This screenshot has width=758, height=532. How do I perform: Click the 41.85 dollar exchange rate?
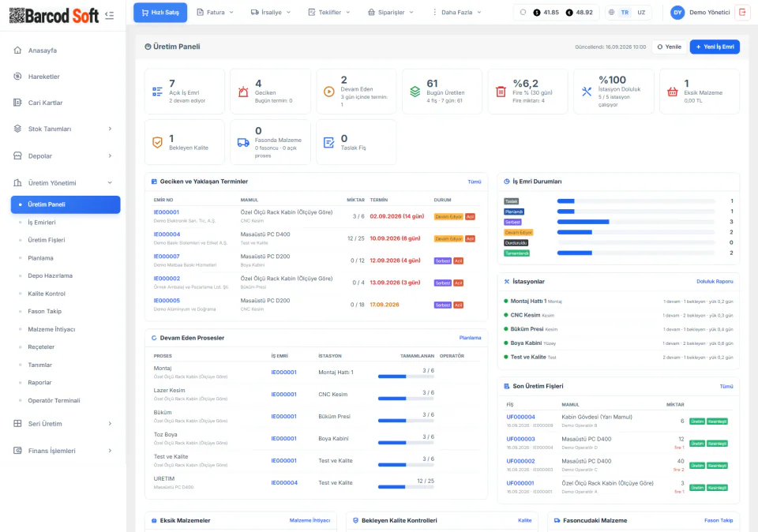click(x=546, y=13)
